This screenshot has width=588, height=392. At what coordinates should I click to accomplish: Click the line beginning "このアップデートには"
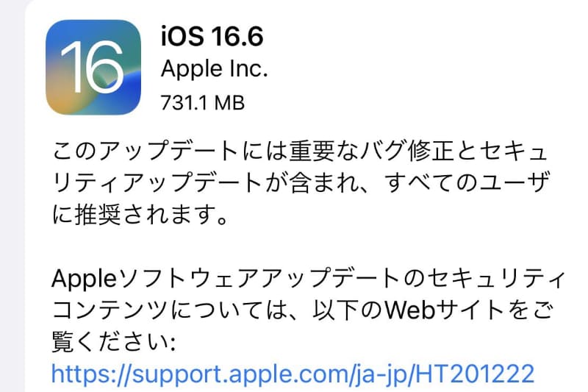click(x=299, y=151)
